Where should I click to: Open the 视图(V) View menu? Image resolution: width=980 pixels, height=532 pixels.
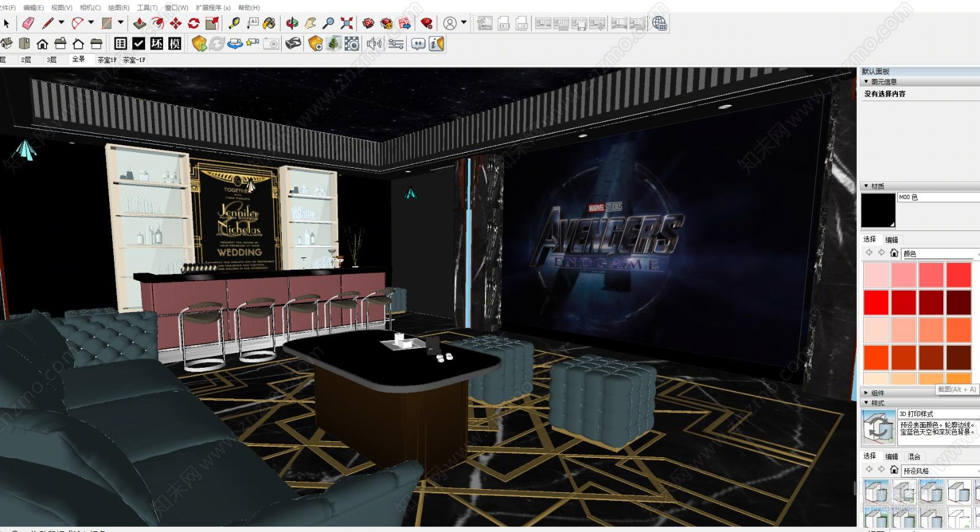(61, 7)
